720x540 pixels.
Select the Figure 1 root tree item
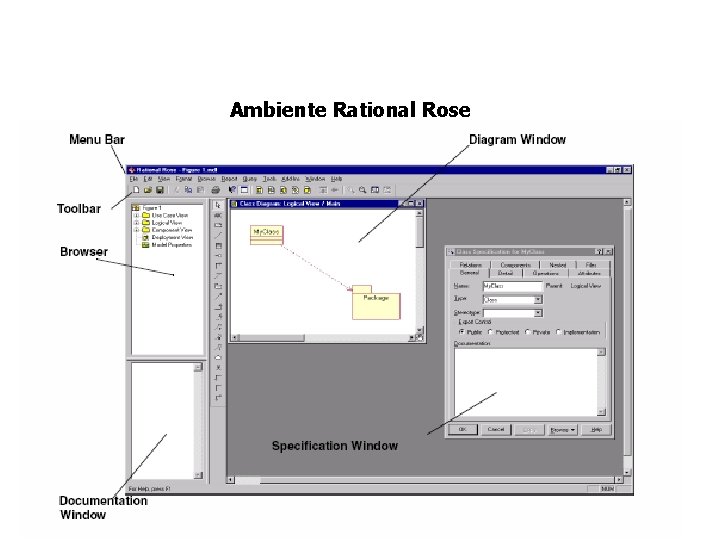pyautogui.click(x=152, y=208)
